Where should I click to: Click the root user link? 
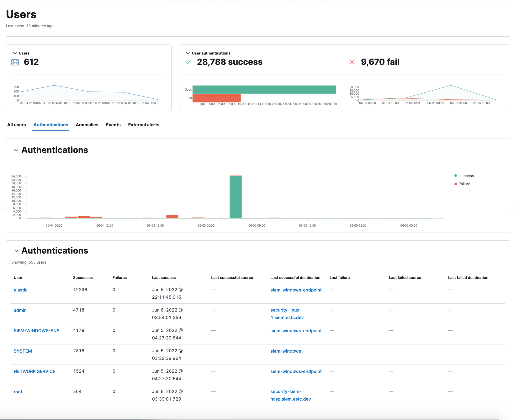[x=18, y=392]
